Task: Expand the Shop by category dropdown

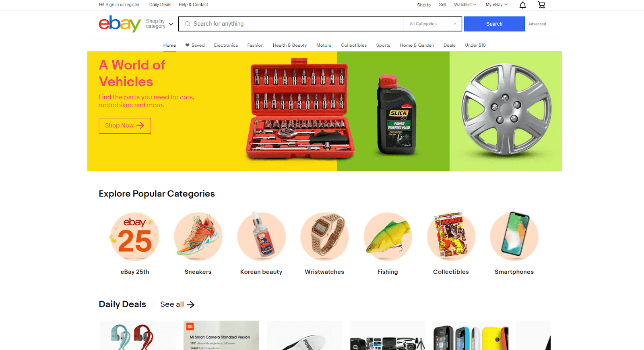Action: [x=160, y=24]
